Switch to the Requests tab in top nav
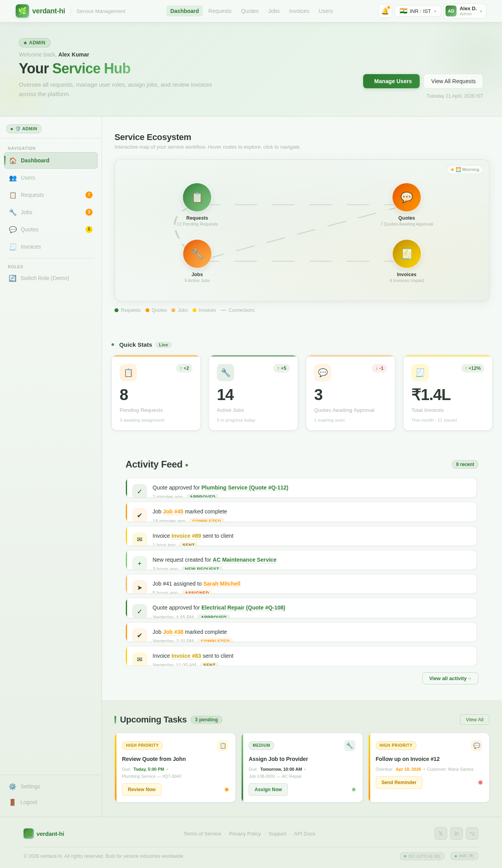This screenshot has height=868, width=502. (220, 11)
